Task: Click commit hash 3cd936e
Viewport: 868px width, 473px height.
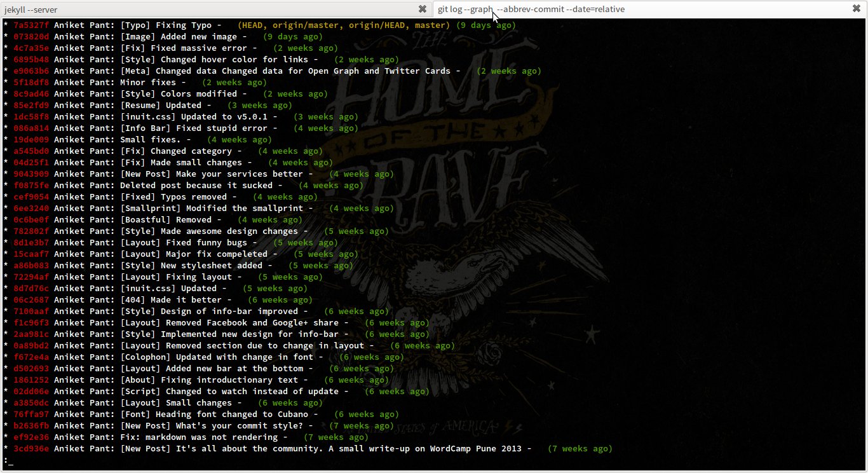Action: (x=31, y=449)
